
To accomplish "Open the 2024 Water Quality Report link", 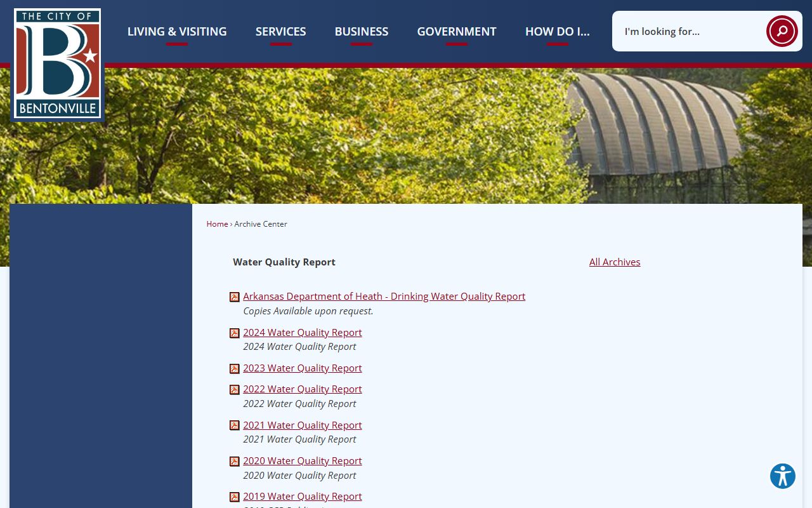I will coord(302,332).
